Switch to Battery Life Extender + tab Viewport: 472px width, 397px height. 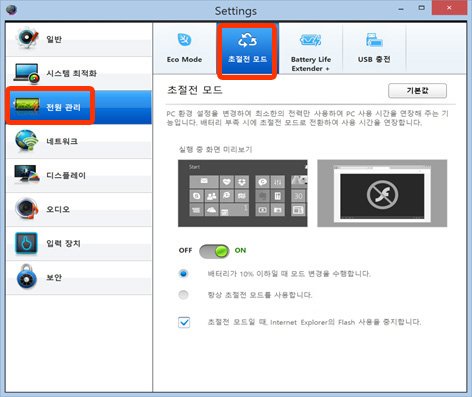(310, 48)
